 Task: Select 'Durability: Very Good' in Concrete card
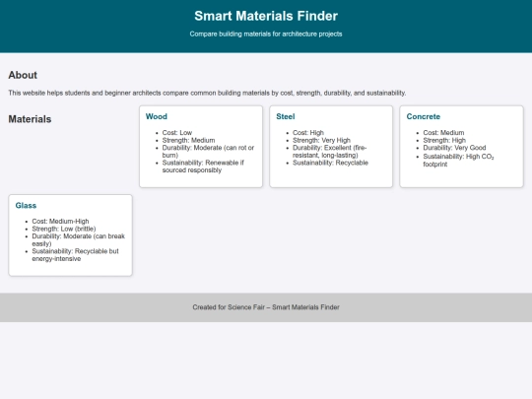454,148
